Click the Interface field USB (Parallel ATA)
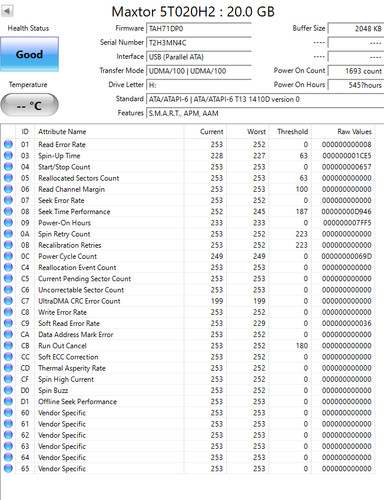The height and width of the screenshot is (500, 384). pyautogui.click(x=199, y=57)
